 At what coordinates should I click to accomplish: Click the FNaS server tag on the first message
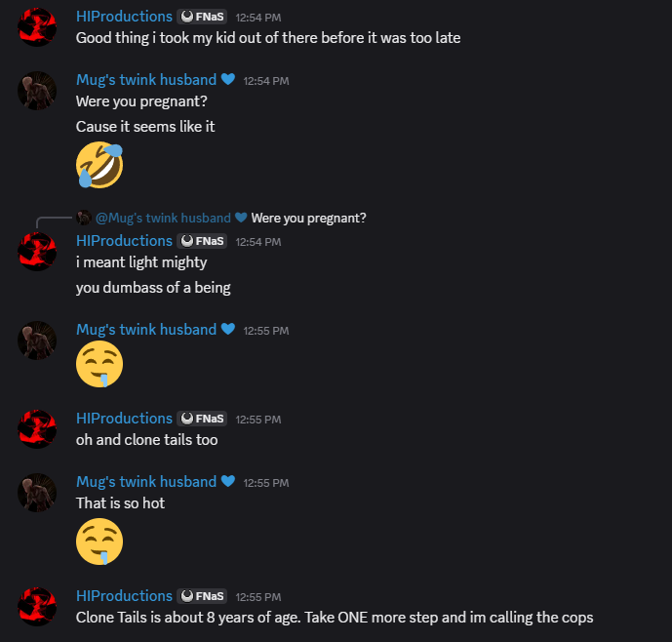(202, 17)
